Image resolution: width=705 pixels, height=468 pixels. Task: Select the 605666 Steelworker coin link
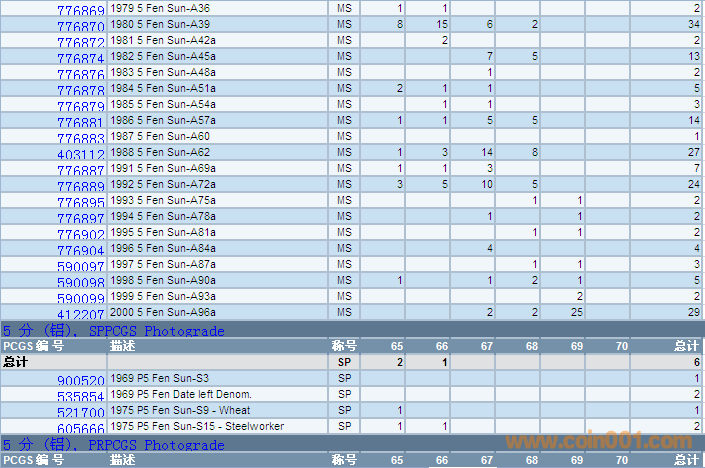[x=80, y=428]
